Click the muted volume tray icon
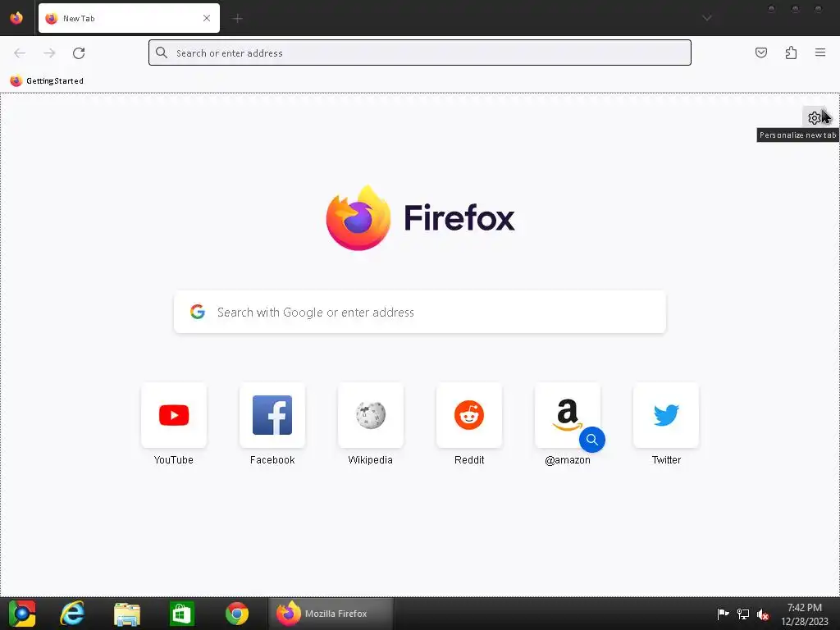This screenshot has width=840, height=630. [763, 614]
